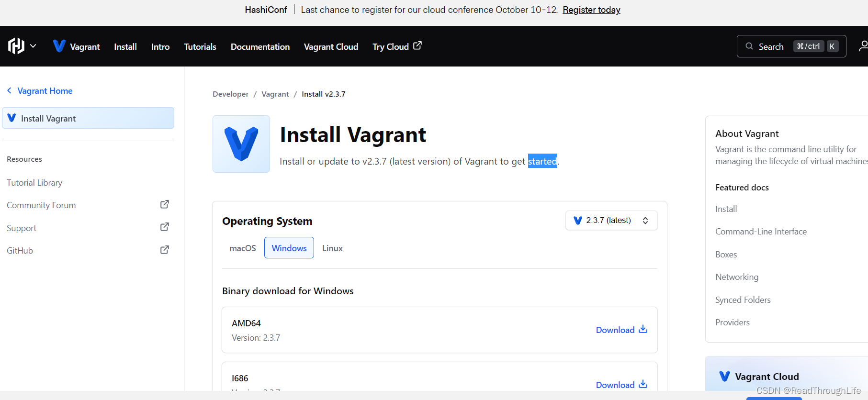Click the large Vagrant logo tile
The height and width of the screenshot is (400, 868).
241,144
